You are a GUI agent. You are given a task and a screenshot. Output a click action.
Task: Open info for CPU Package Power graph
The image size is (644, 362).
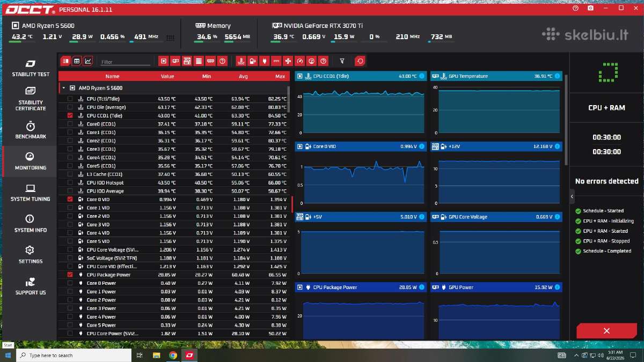click(421, 287)
